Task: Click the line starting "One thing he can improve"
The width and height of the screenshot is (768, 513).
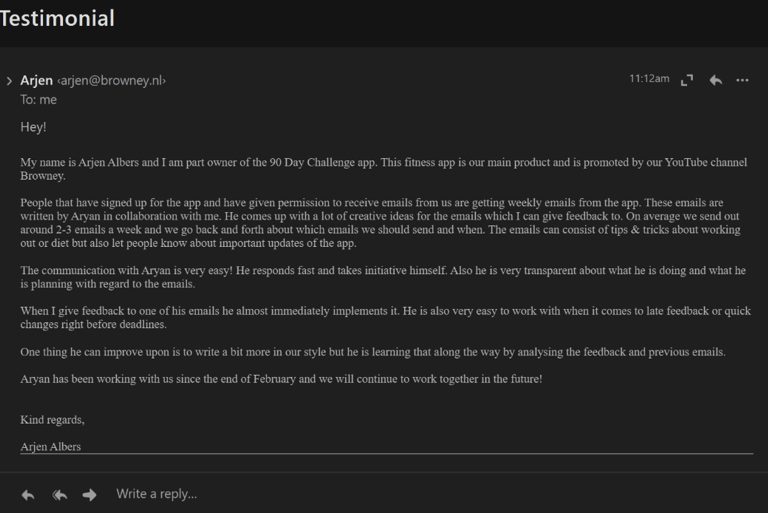Action: pyautogui.click(x=373, y=352)
